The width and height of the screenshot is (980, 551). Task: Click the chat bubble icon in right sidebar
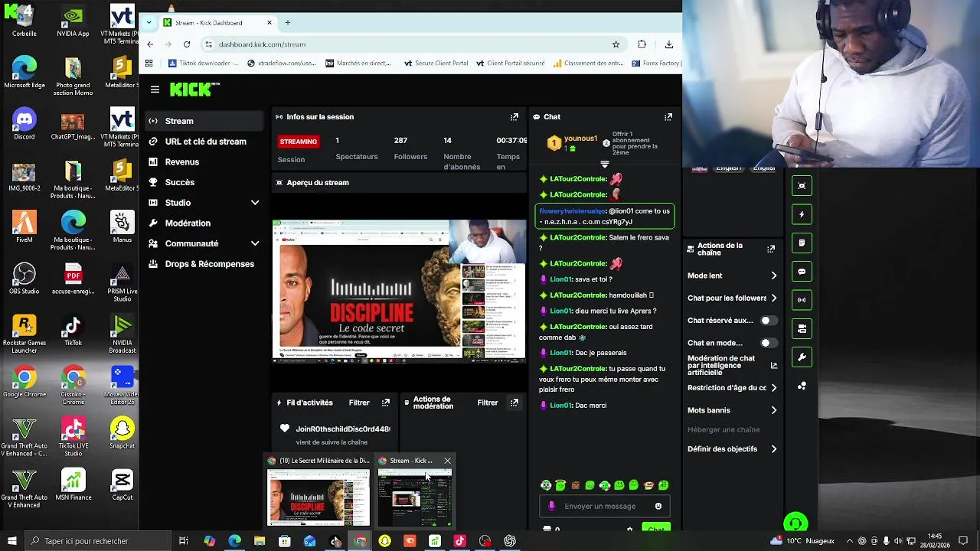[x=802, y=272]
